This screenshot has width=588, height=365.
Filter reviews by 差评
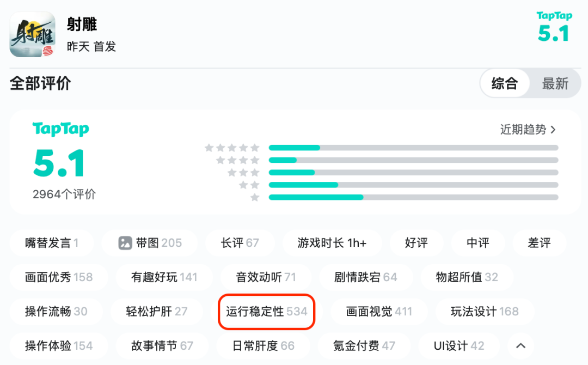539,243
